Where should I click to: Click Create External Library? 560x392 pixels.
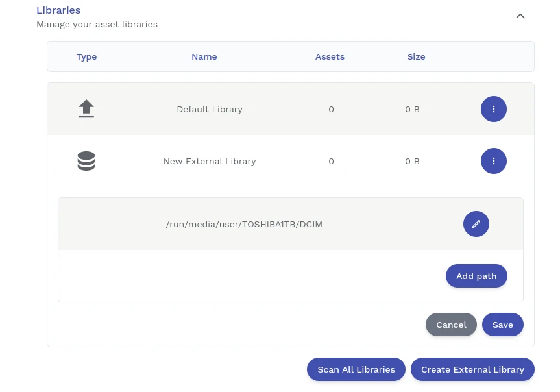tap(472, 369)
